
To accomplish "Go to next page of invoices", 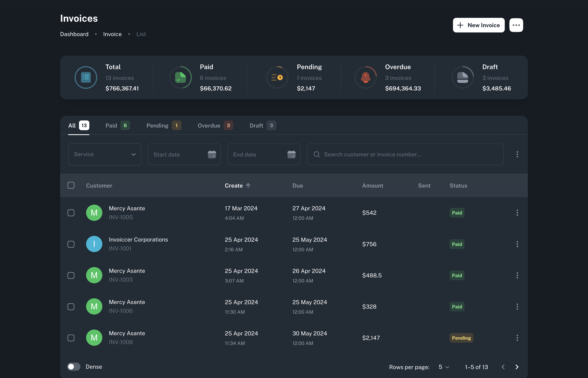I will (517, 367).
